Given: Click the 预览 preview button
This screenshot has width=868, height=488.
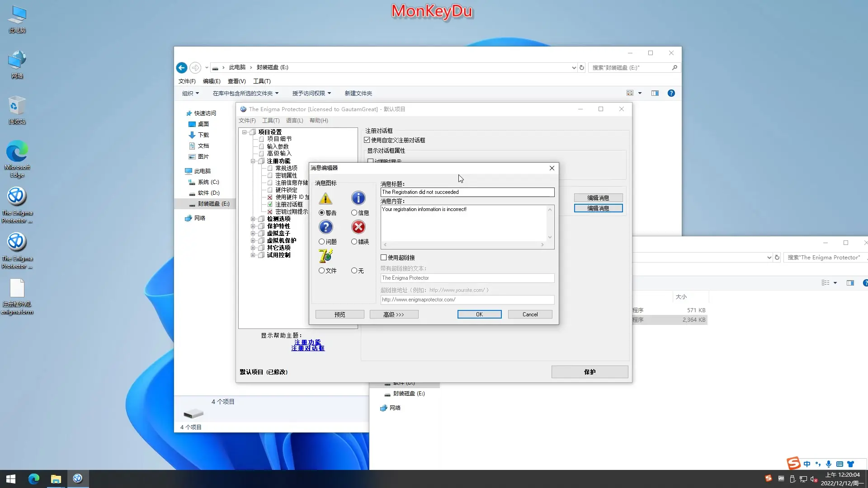Looking at the screenshot, I should [x=340, y=314].
